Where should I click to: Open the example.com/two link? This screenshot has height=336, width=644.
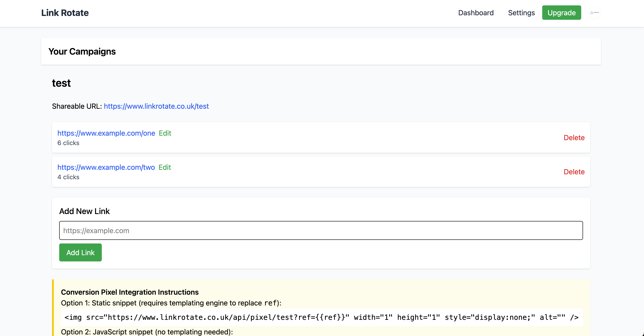coord(106,167)
